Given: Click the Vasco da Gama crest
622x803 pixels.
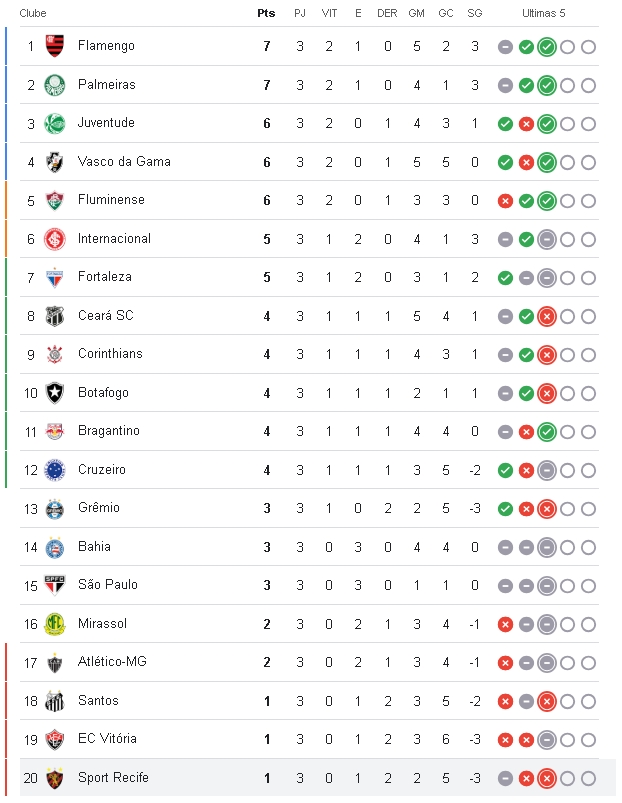Looking at the screenshot, I should point(55,162).
